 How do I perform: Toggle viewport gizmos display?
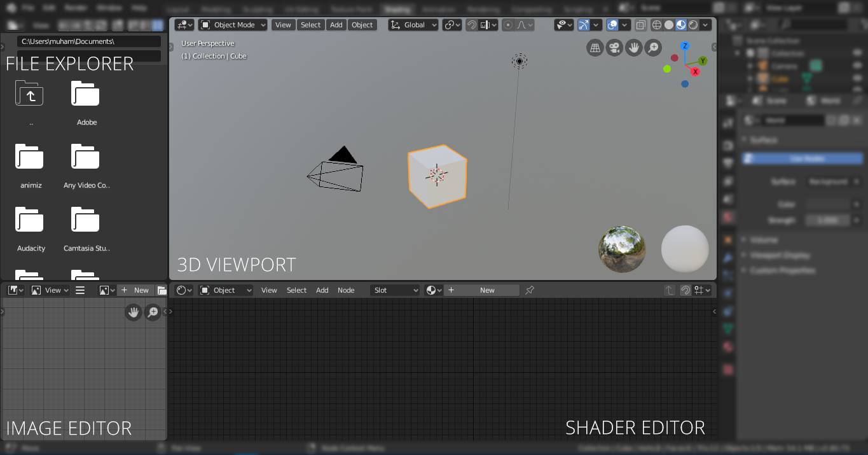(x=583, y=25)
